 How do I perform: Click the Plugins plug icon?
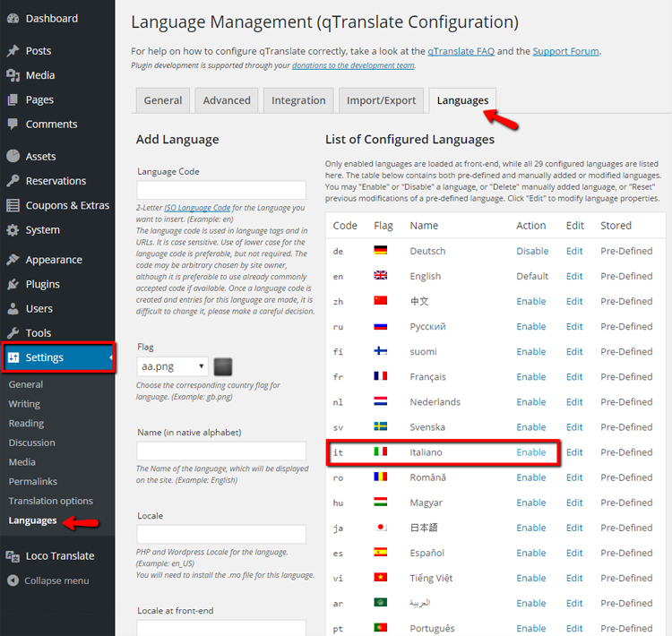[13, 284]
